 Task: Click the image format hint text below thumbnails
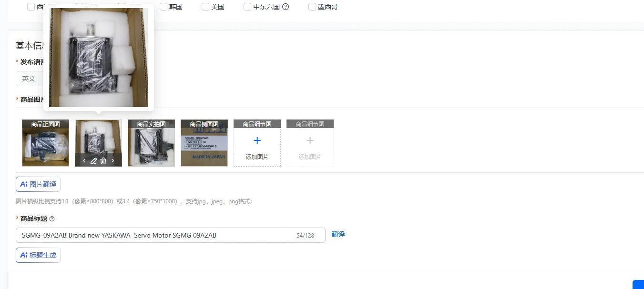pyautogui.click(x=134, y=201)
